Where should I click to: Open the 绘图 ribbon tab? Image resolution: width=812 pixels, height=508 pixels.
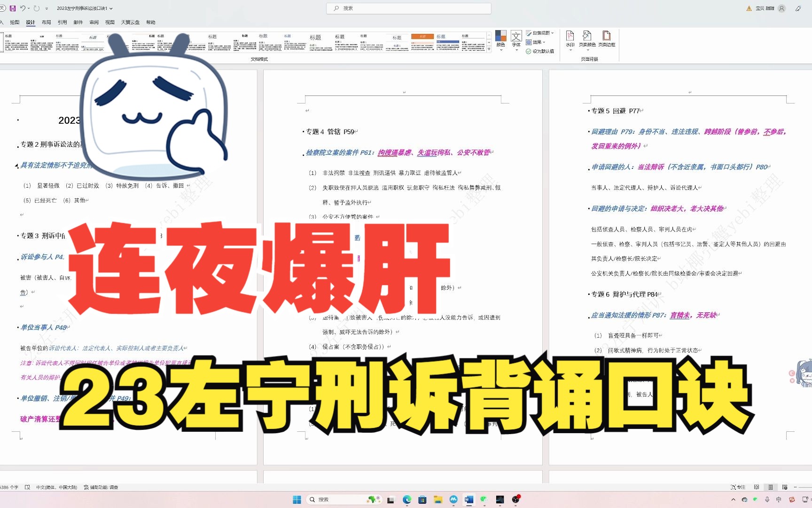[x=15, y=22]
